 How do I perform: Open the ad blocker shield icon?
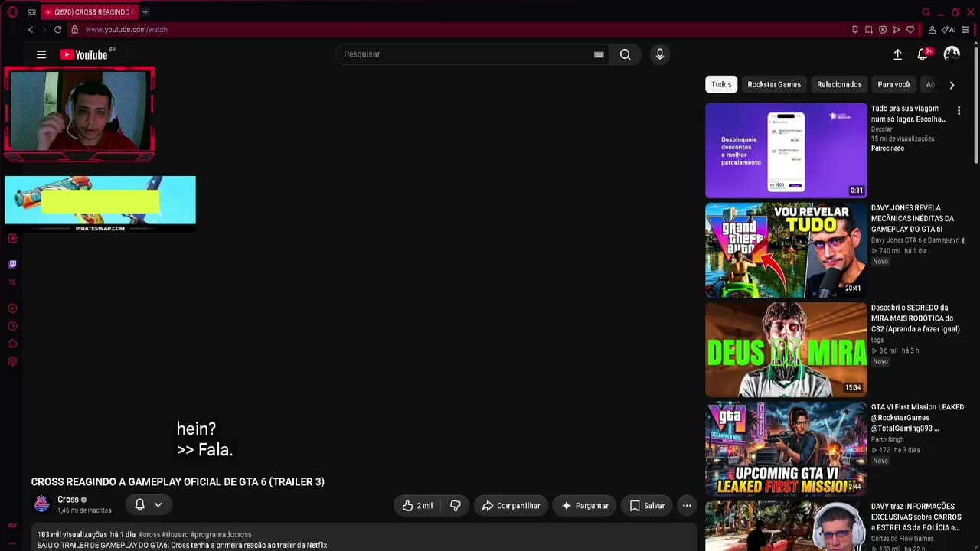883,30
